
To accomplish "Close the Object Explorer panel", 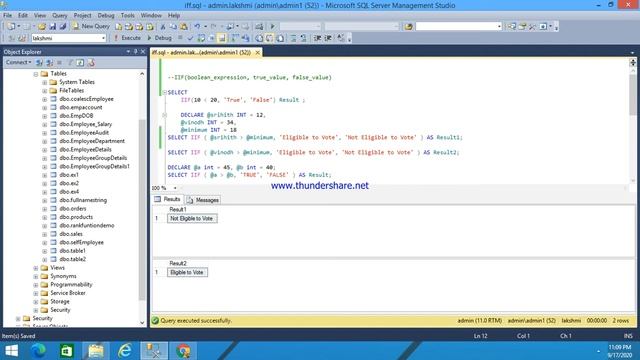I will pyautogui.click(x=143, y=51).
